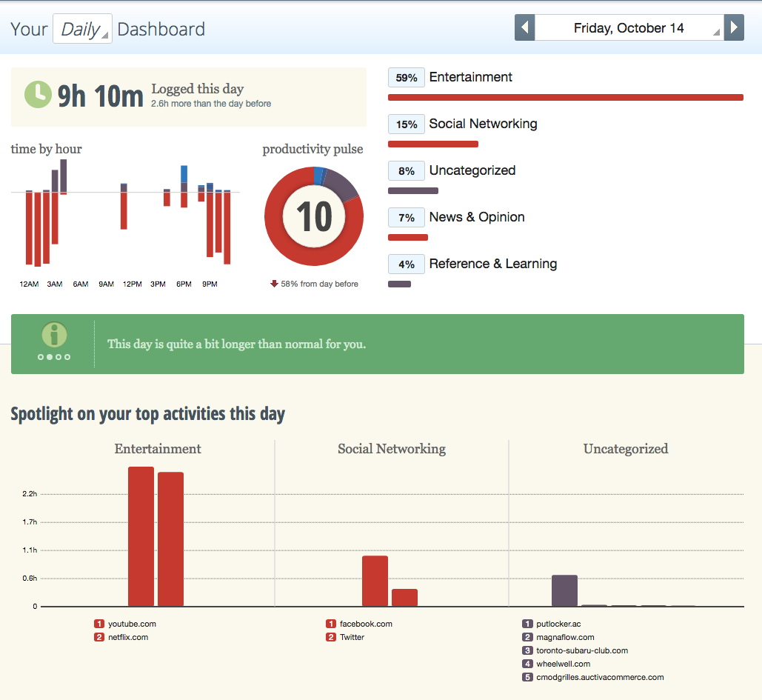Image resolution: width=762 pixels, height=700 pixels.
Task: Click the Social Networking progress bar
Action: (x=433, y=144)
